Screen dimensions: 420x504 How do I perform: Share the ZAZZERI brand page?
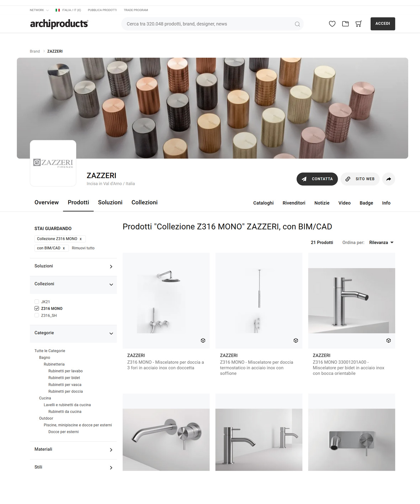[389, 179]
